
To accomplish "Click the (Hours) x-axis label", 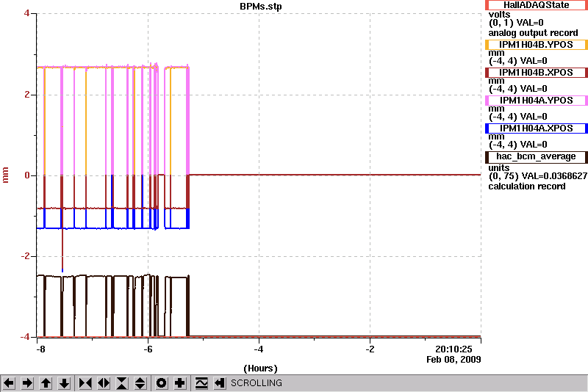I will [x=261, y=369].
